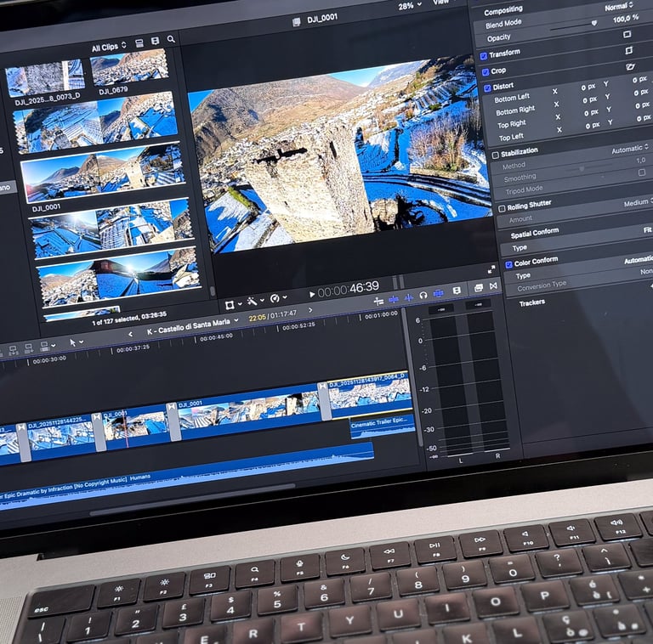The width and height of the screenshot is (653, 644).
Task: Click the Opacity 100,0 % value
Action: pos(626,19)
